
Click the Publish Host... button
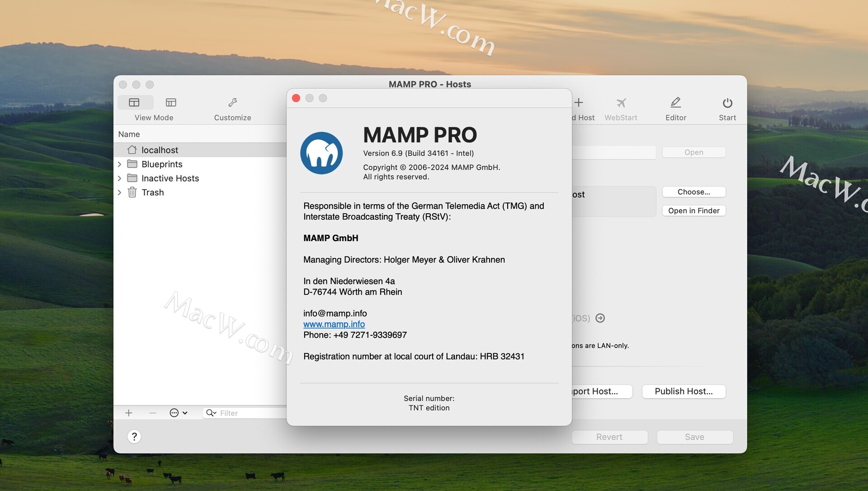[684, 391]
